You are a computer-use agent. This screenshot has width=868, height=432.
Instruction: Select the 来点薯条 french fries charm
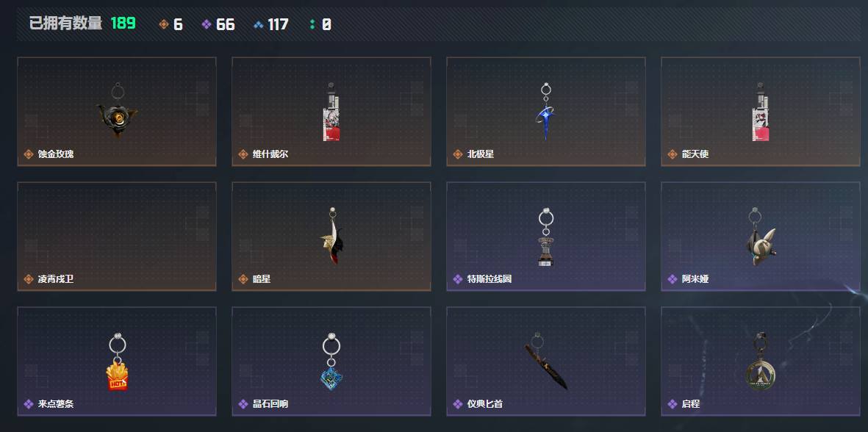click(x=117, y=361)
